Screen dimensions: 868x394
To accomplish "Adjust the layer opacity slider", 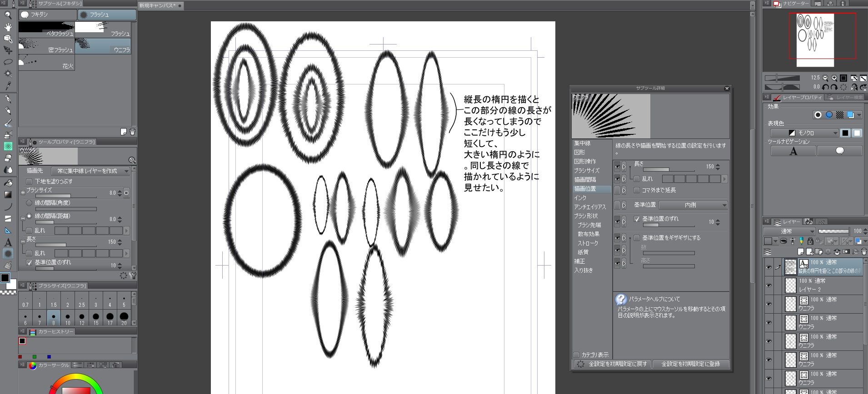I will (x=833, y=231).
